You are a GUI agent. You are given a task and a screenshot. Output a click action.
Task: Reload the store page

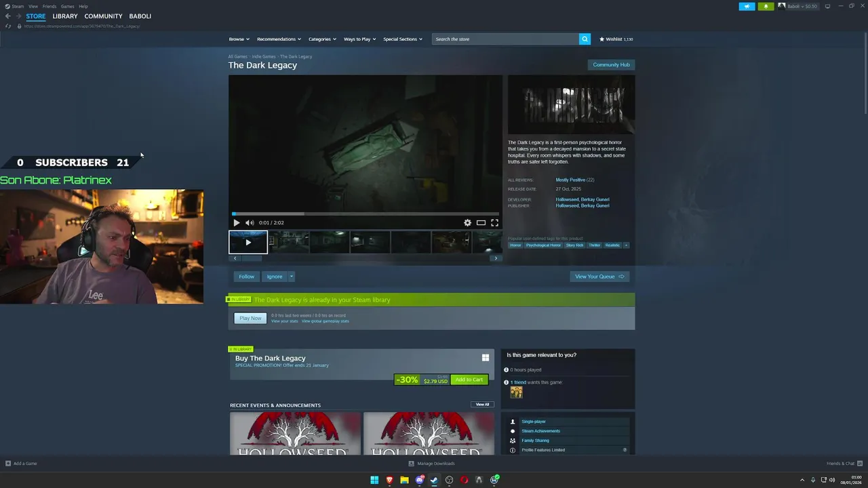pyautogui.click(x=8, y=26)
